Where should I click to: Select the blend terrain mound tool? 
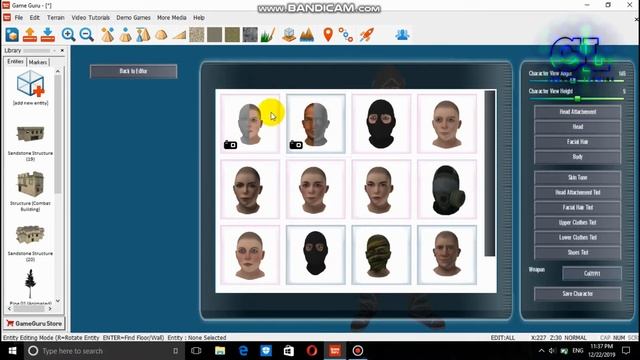pyautogui.click(x=161, y=35)
